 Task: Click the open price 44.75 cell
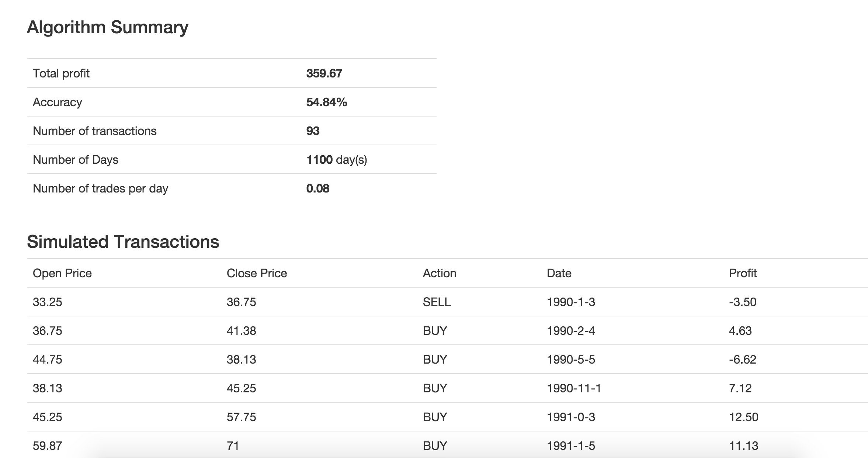click(47, 360)
